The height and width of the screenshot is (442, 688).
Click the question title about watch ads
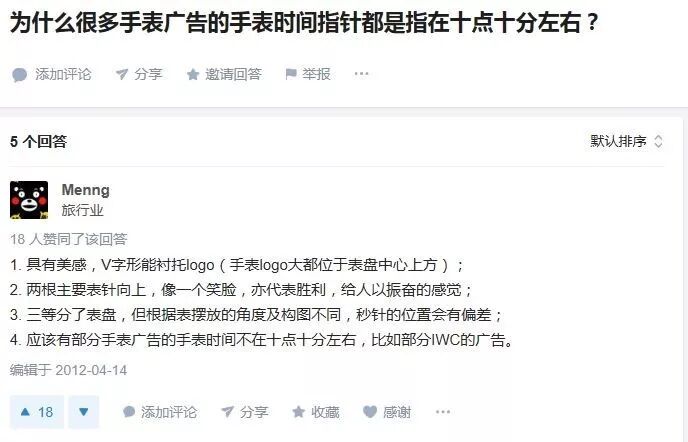click(x=304, y=22)
